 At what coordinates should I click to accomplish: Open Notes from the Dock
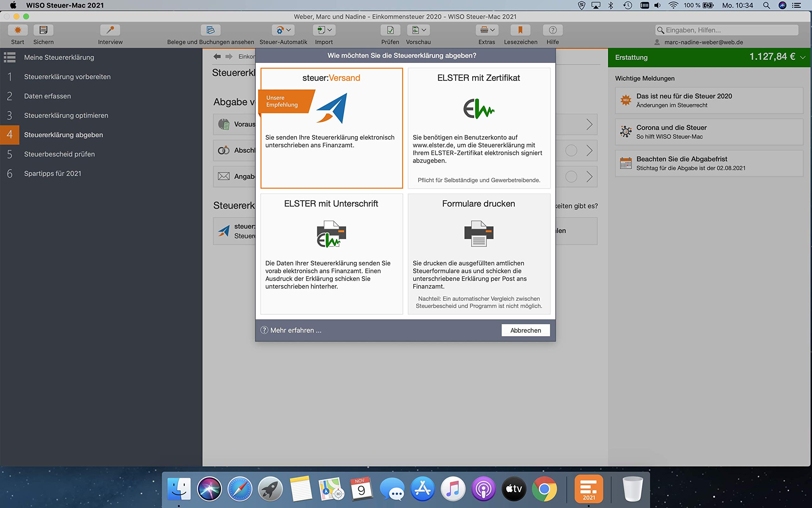coord(301,489)
